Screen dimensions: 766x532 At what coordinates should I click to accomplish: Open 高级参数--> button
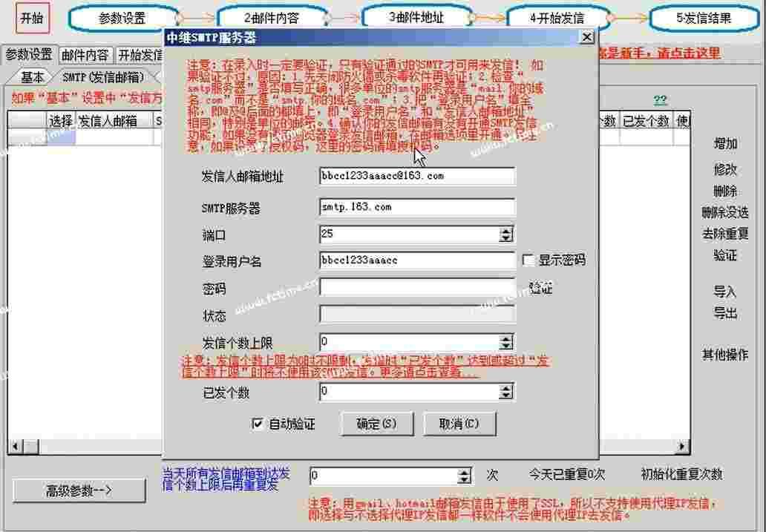[79, 490]
